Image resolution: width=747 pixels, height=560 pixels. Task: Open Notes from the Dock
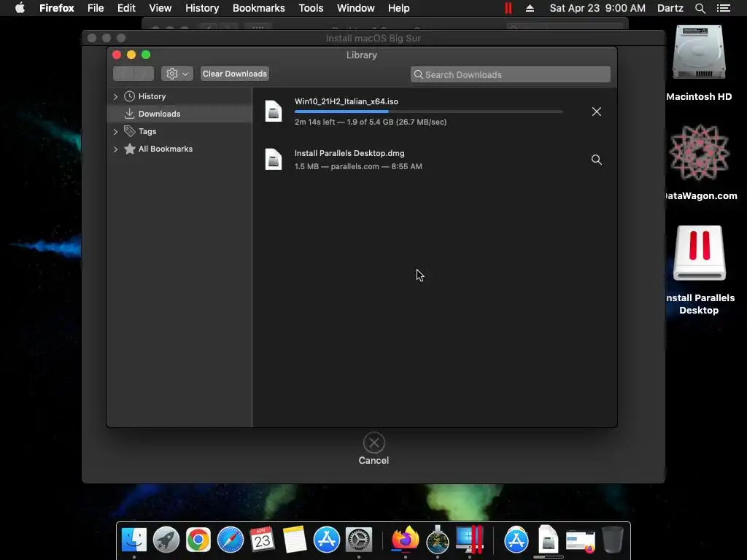point(295,540)
